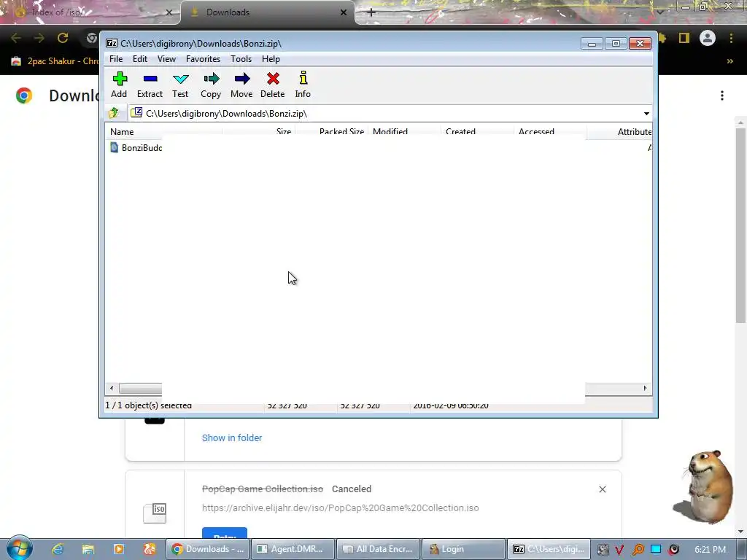Open the Help menu
The image size is (747, 560).
tap(271, 59)
